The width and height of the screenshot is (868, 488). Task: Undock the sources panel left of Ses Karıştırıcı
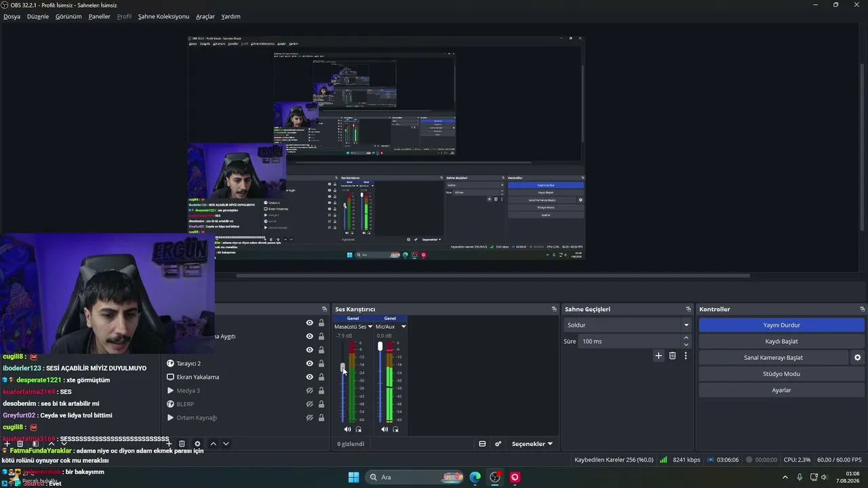(x=324, y=309)
